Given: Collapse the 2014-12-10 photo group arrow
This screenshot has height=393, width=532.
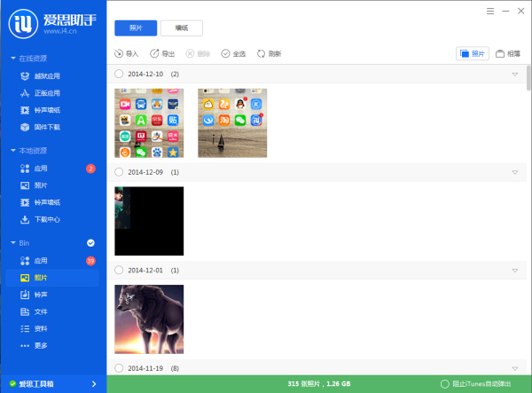Looking at the screenshot, I should click(x=514, y=74).
